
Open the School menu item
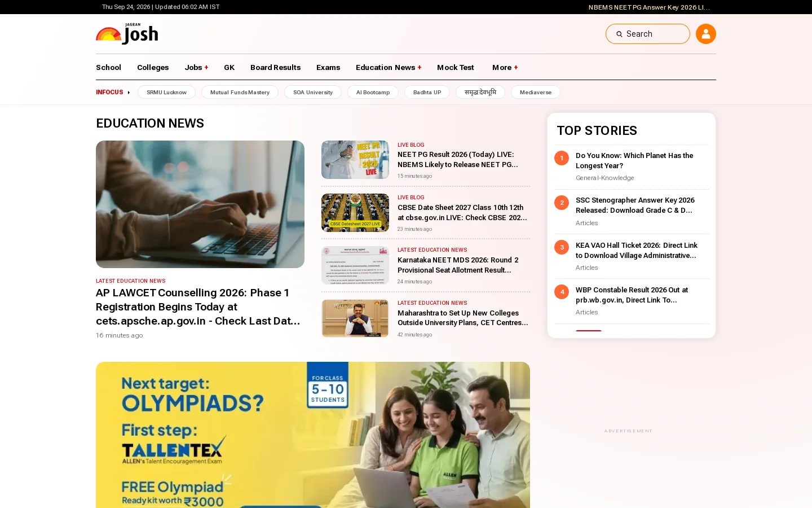click(108, 67)
